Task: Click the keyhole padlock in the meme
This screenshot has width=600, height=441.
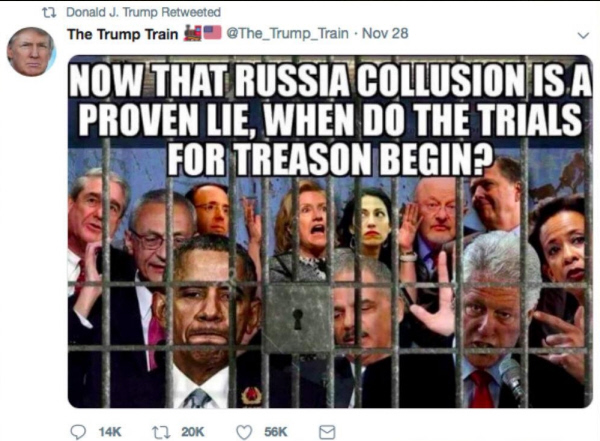Action: click(x=298, y=318)
